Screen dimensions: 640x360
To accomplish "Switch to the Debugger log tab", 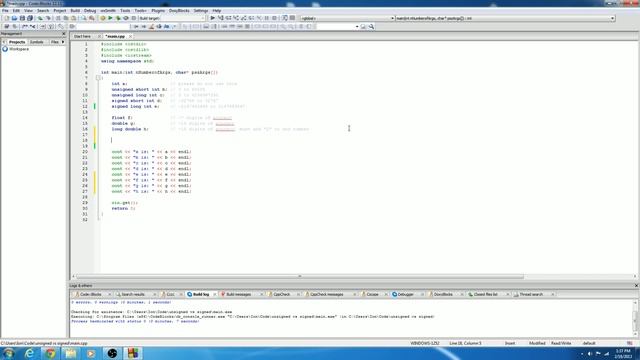I will [x=405, y=294].
